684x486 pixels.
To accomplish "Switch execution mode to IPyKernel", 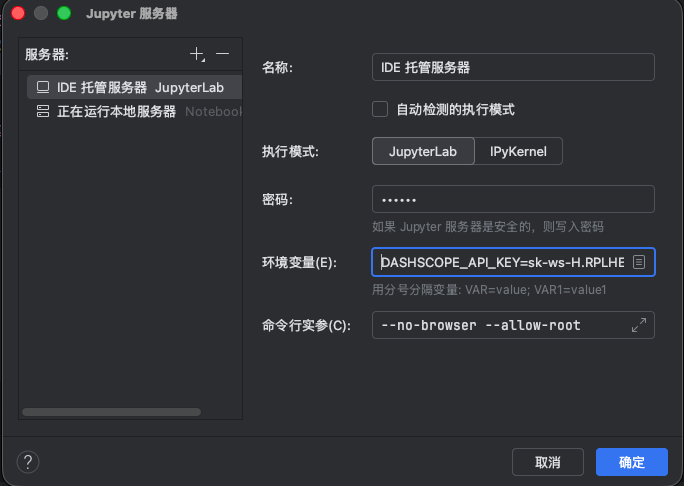I will tap(518, 151).
